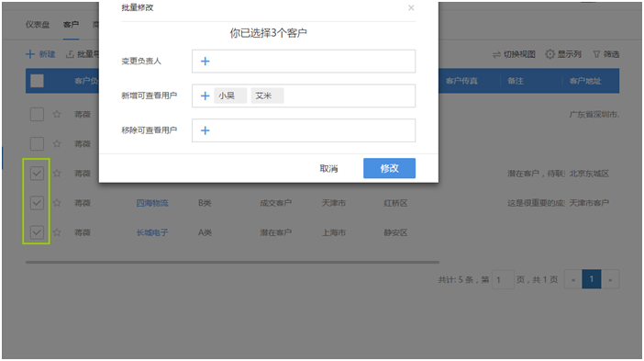Viewport: 644px width, 361px height.
Task: Click the 筛选 filter funnel icon
Action: [596, 54]
